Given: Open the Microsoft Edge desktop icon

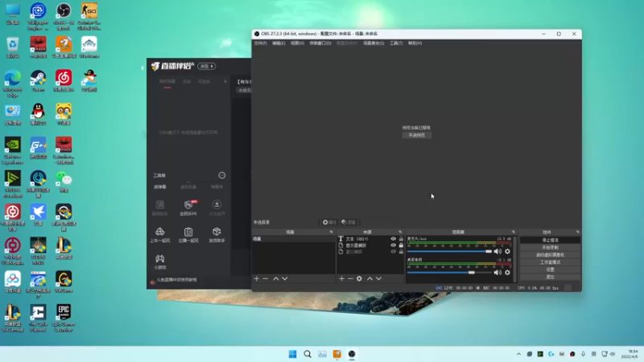Looking at the screenshot, I should (13, 84).
